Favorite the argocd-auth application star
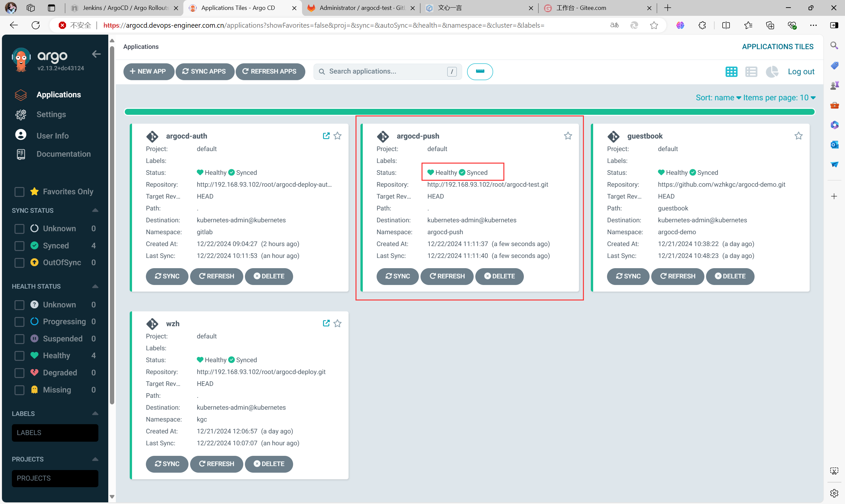Viewport: 845px width, 504px height. [337, 136]
